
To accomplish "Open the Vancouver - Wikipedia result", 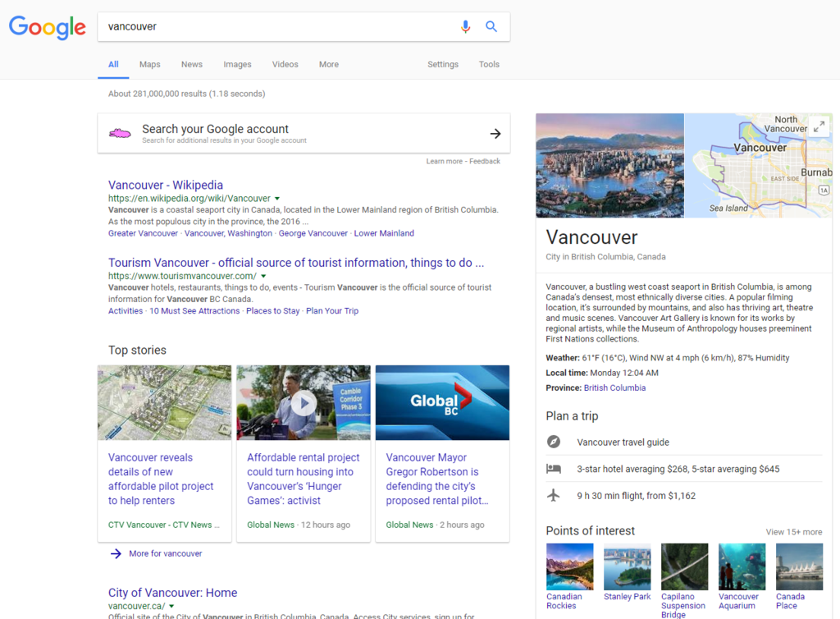I will tap(166, 185).
